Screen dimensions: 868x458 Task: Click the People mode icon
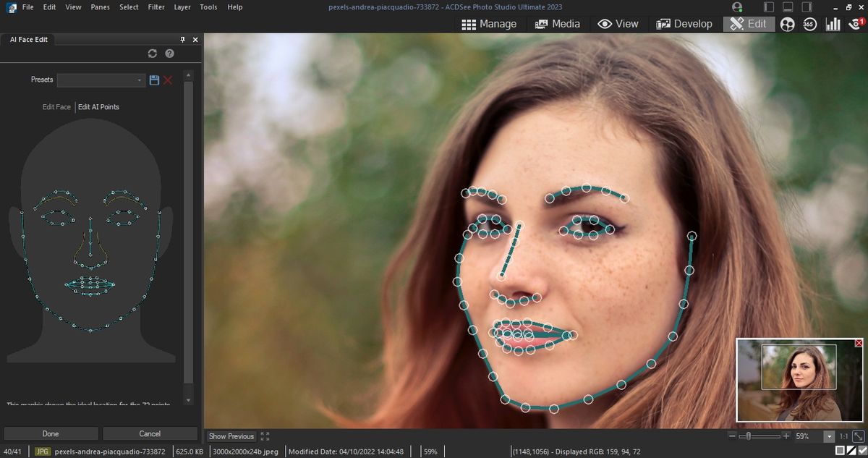(x=787, y=24)
